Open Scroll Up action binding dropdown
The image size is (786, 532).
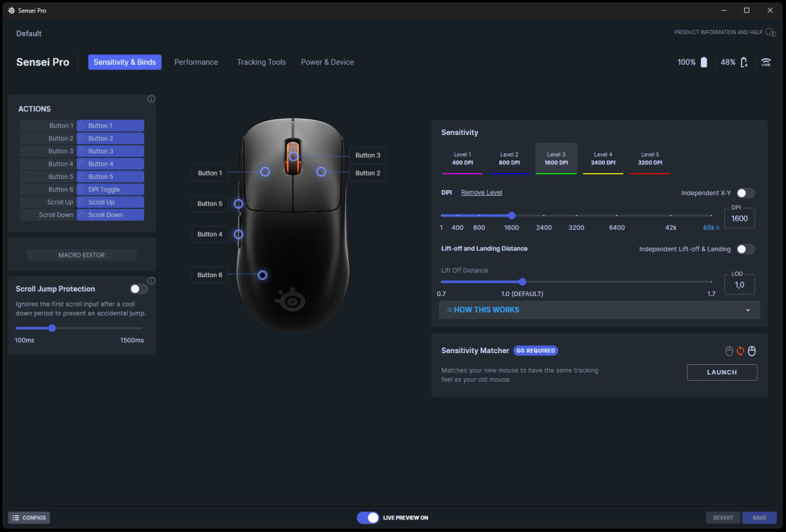pyautogui.click(x=110, y=202)
